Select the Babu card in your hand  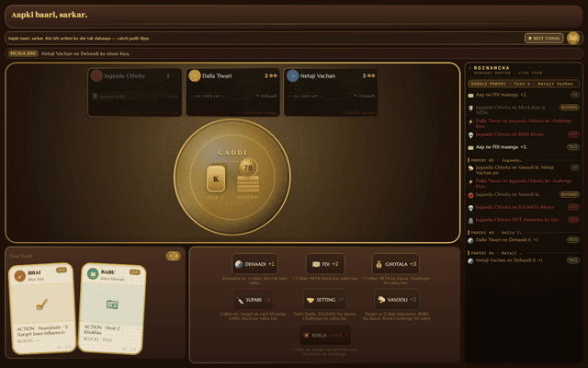(x=112, y=308)
